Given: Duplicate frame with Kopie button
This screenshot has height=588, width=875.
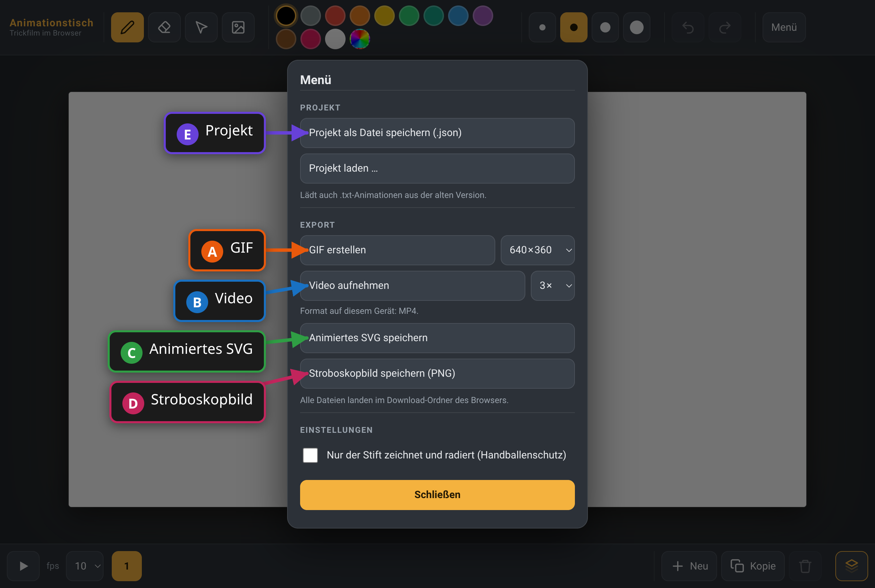Looking at the screenshot, I should tap(753, 566).
